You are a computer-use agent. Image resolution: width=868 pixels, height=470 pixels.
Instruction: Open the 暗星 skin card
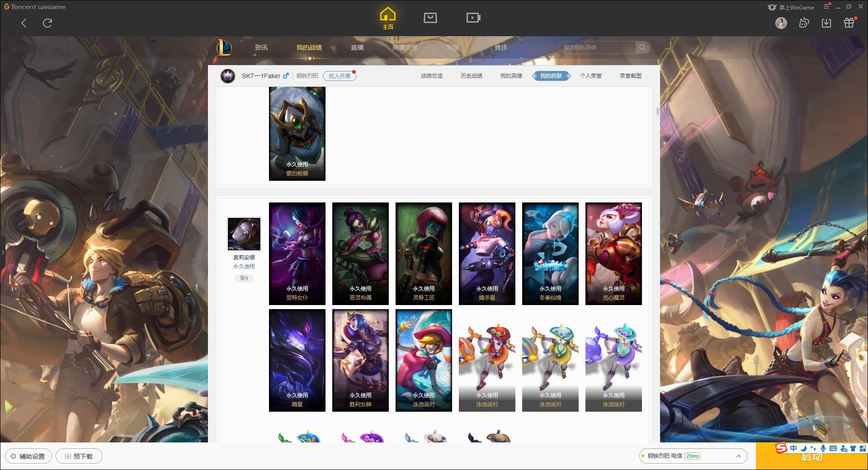coord(297,360)
